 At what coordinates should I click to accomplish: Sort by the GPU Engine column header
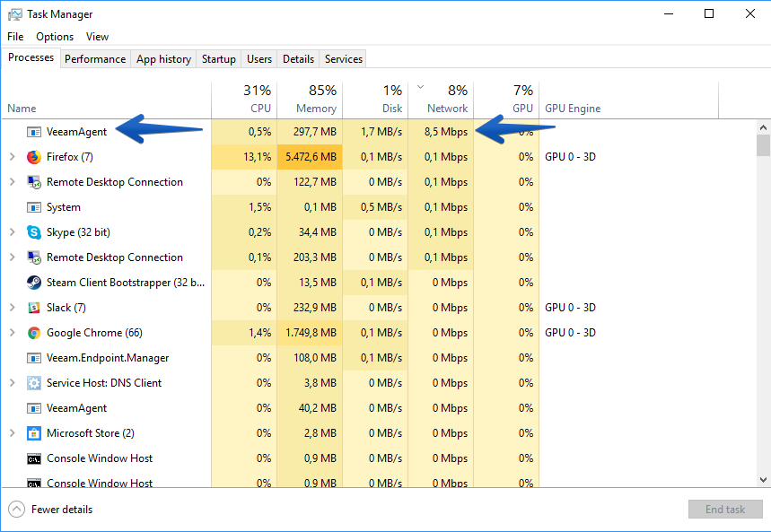coord(629,100)
